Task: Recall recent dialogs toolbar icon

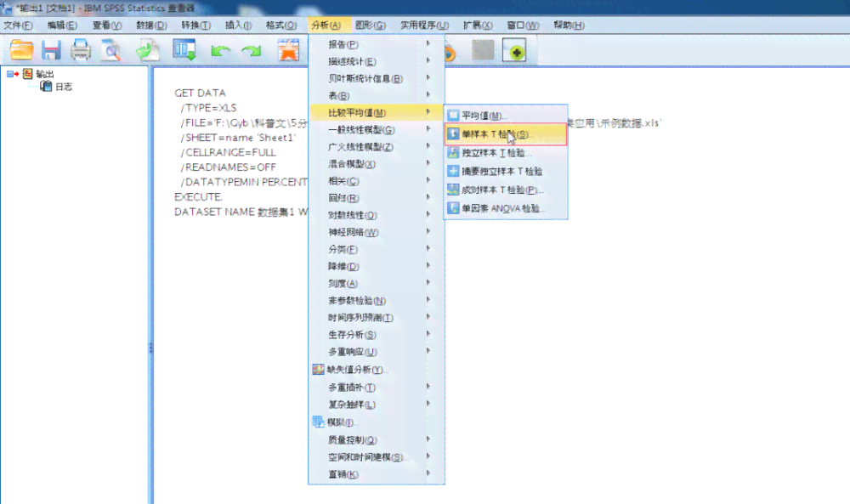Action: (184, 50)
